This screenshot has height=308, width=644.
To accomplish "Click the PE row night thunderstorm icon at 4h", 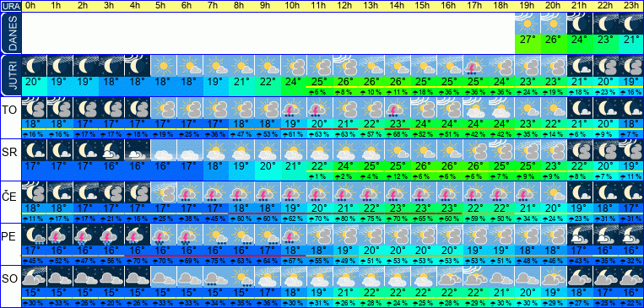I will [138, 235].
